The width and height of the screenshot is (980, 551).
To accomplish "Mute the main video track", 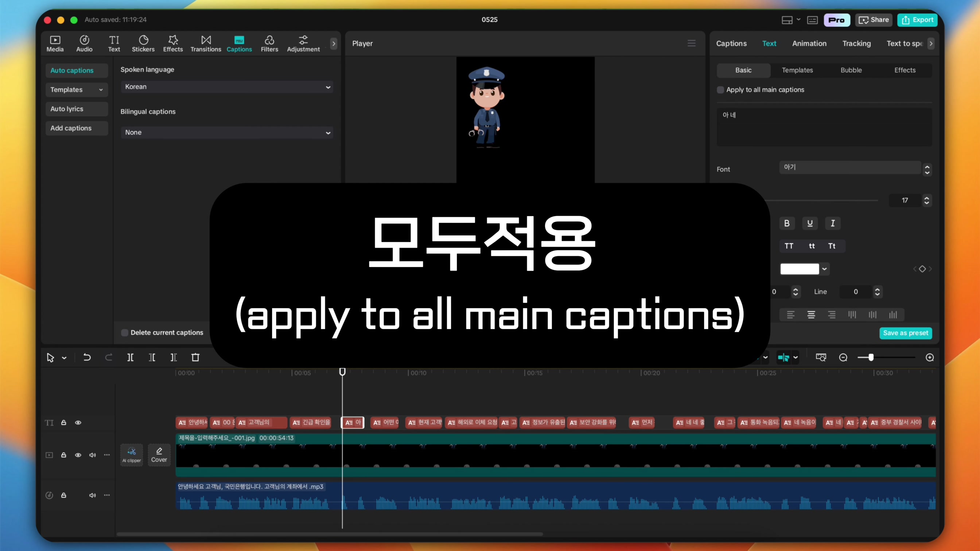I will click(x=93, y=455).
